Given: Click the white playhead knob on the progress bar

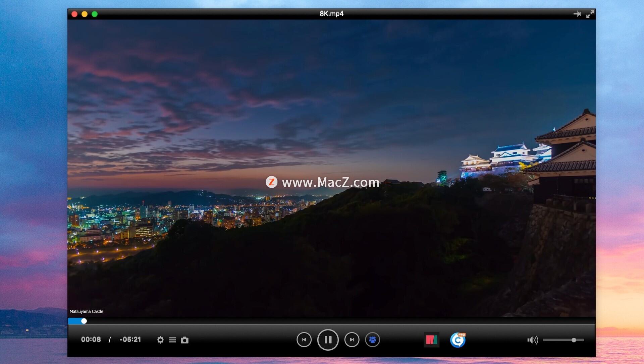Looking at the screenshot, I should [x=84, y=321].
